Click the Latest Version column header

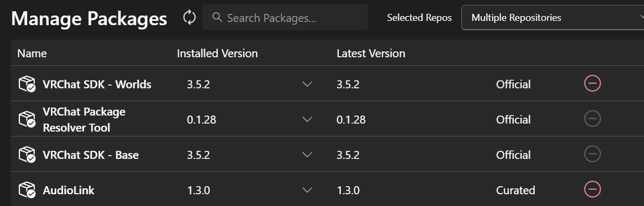[x=371, y=53]
